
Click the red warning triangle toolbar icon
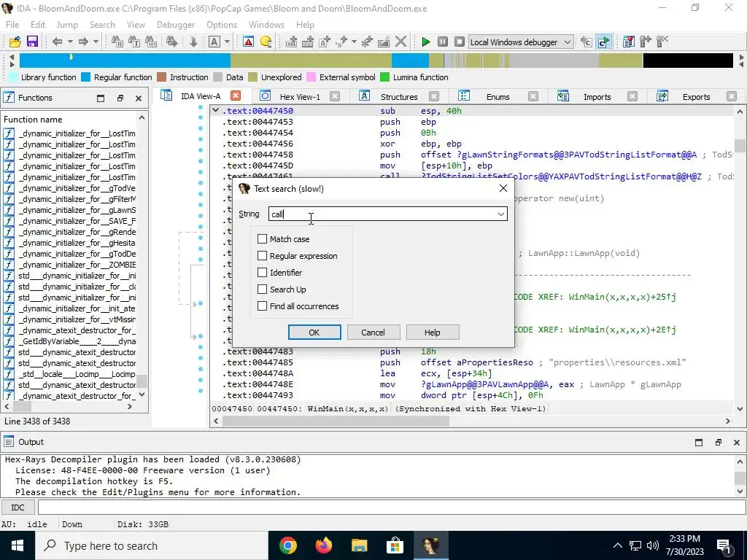(248, 42)
